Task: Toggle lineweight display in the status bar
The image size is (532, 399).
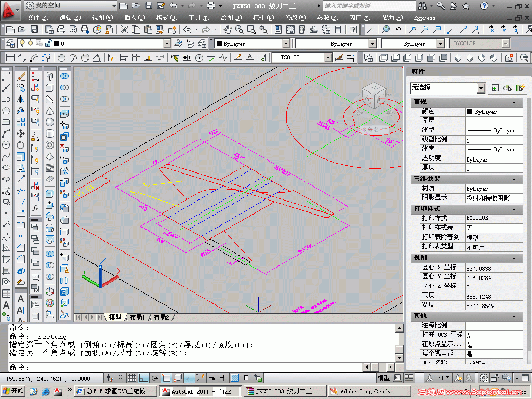Action: coord(223,378)
